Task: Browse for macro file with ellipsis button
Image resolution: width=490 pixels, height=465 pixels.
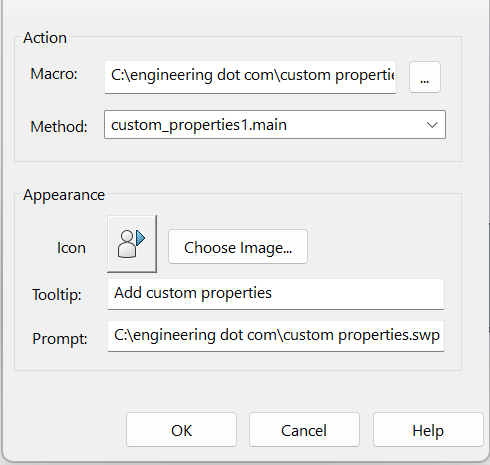Action: coord(425,77)
